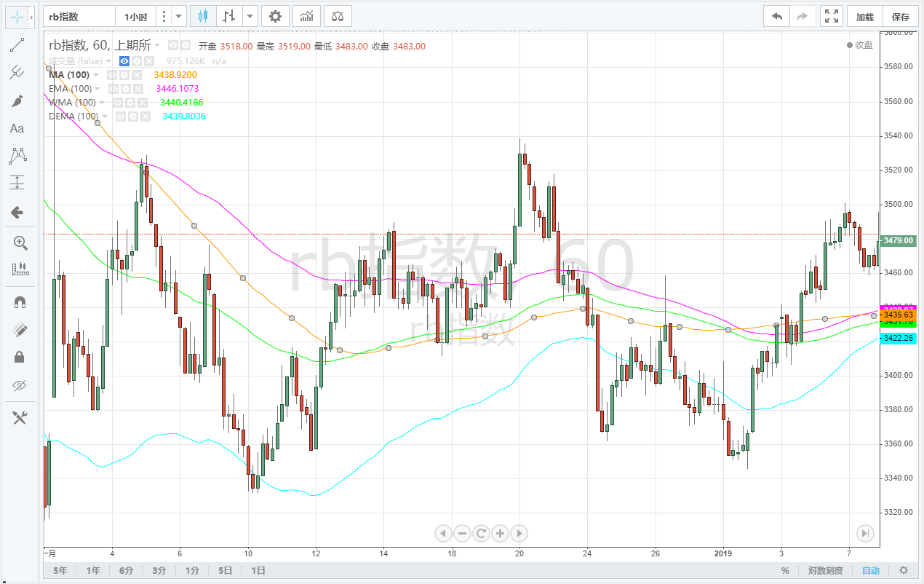Open settings gear for volume indicator
The image size is (924, 584).
coord(137,61)
